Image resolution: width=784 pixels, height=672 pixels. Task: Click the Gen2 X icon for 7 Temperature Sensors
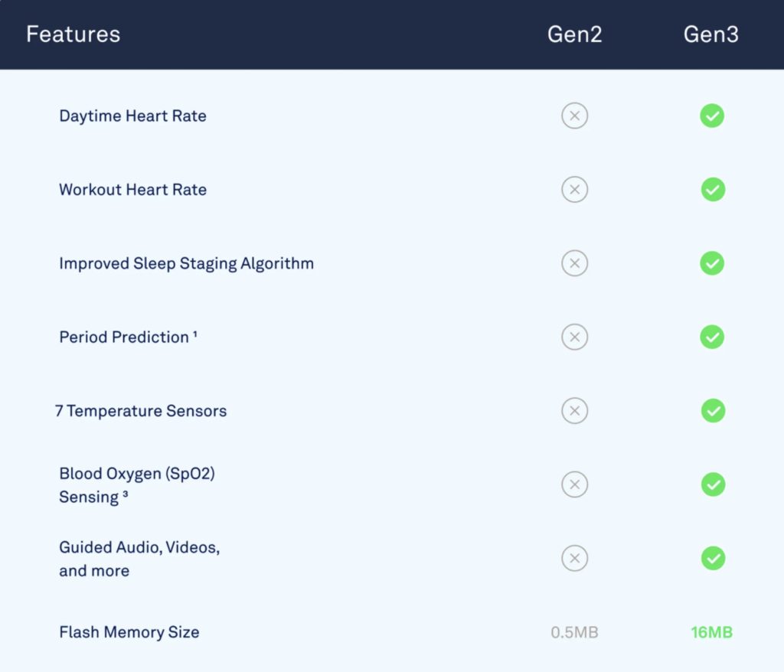[574, 411]
